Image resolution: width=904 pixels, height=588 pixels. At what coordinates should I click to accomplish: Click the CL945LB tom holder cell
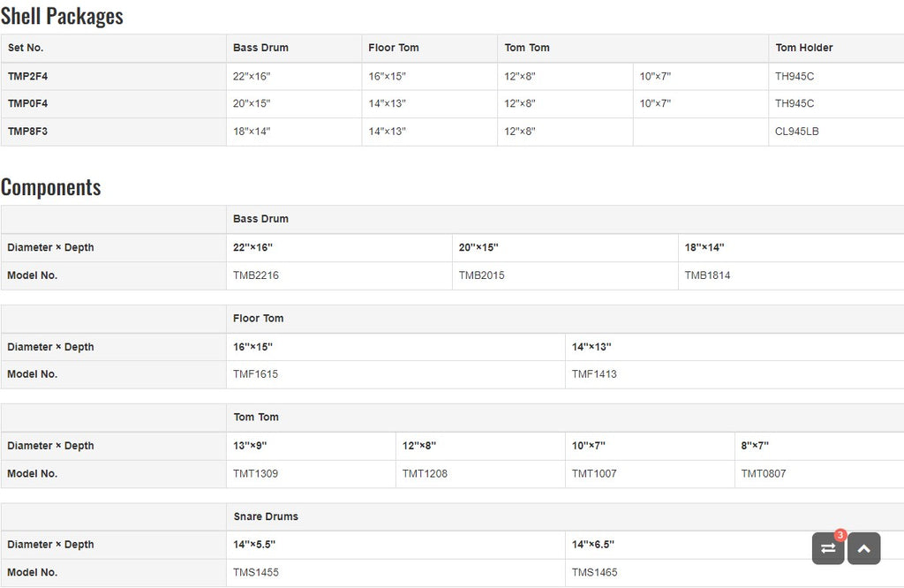click(x=836, y=132)
